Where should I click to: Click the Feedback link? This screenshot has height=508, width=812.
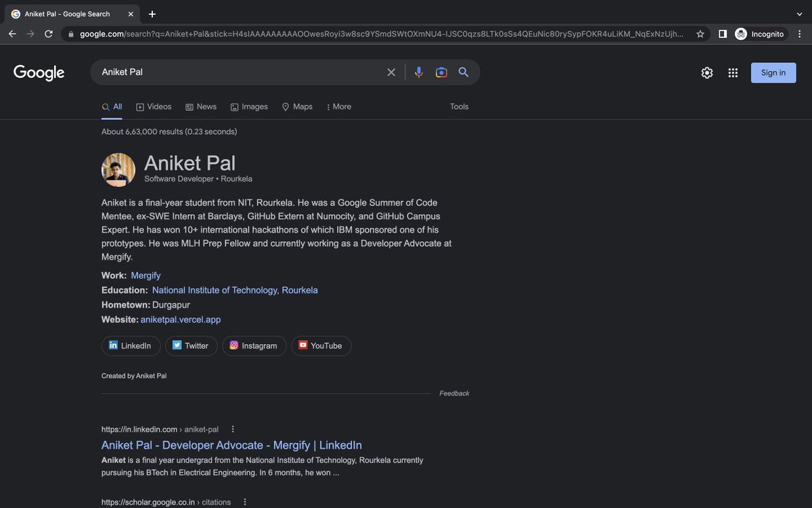point(454,394)
